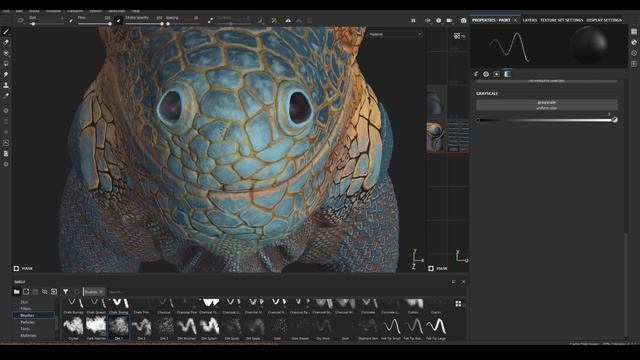Image resolution: width=640 pixels, height=360 pixels.
Task: Toggle the Flow pen pressure icon
Action: 119,20
